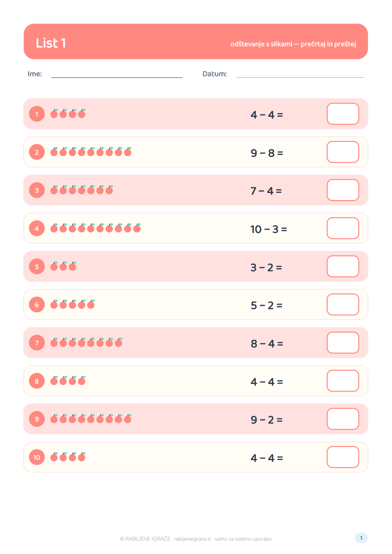Click the answer box for 7 − 4
The image size is (392, 554).
coord(343,190)
